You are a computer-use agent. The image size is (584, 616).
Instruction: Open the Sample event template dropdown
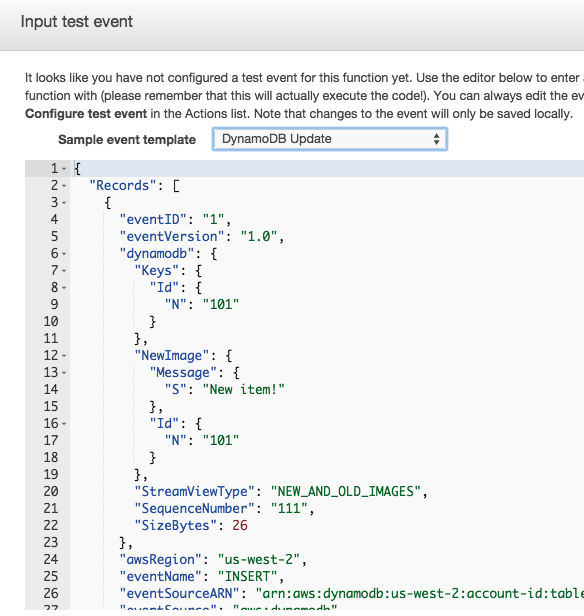(x=330, y=139)
